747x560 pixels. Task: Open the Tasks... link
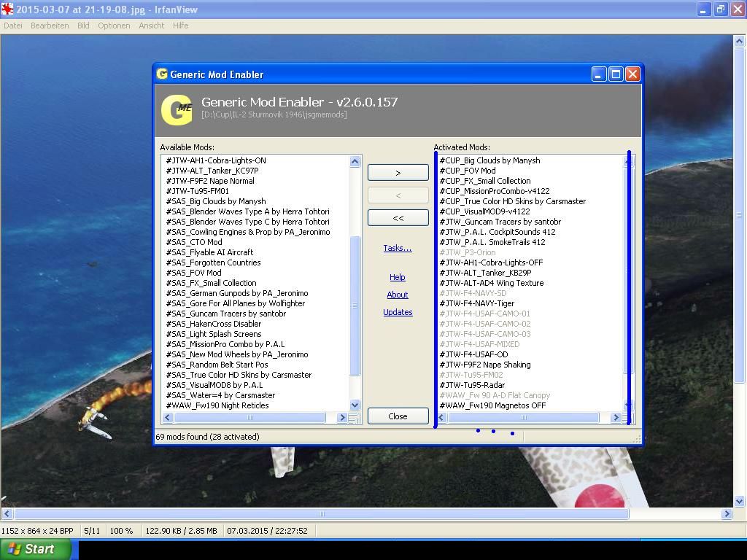click(398, 248)
